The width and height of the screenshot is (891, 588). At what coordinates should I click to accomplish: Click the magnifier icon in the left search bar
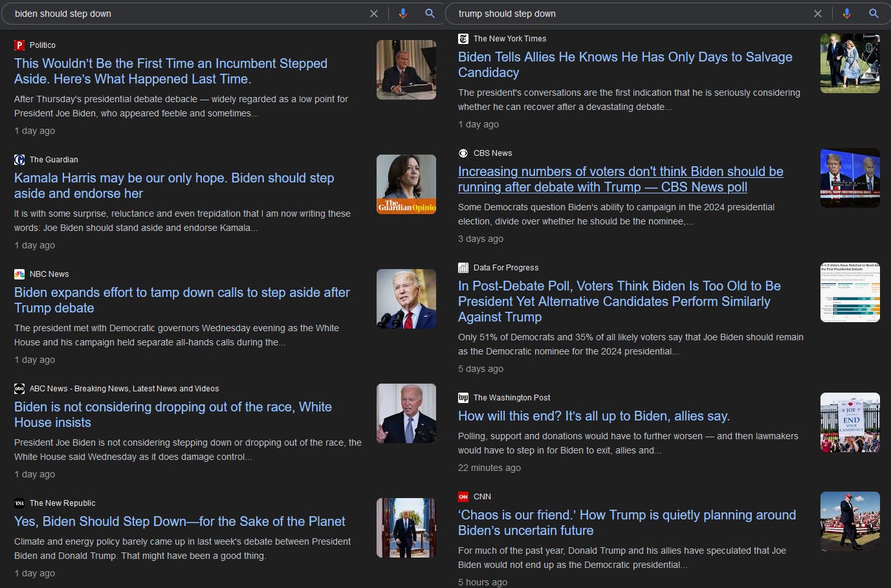430,14
